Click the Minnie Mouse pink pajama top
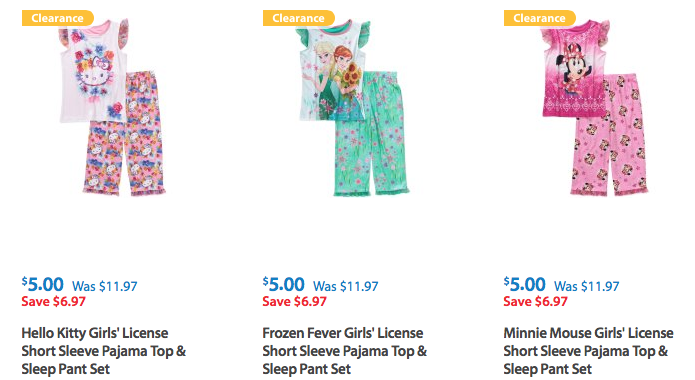This screenshot has height=380, width=695. 574,69
